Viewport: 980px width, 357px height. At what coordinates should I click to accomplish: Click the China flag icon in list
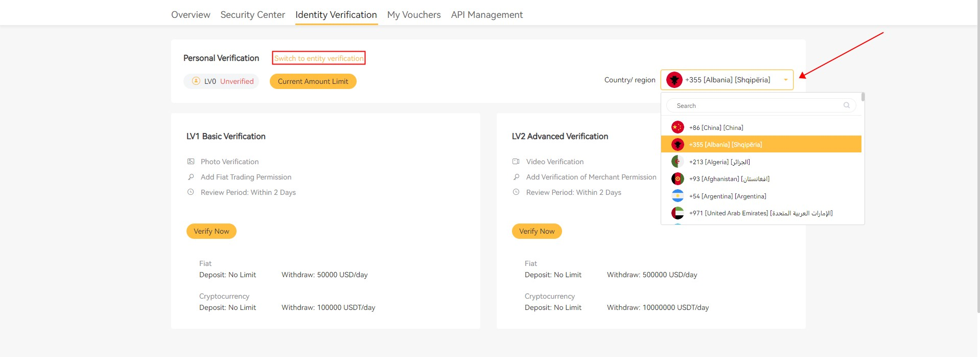point(678,127)
